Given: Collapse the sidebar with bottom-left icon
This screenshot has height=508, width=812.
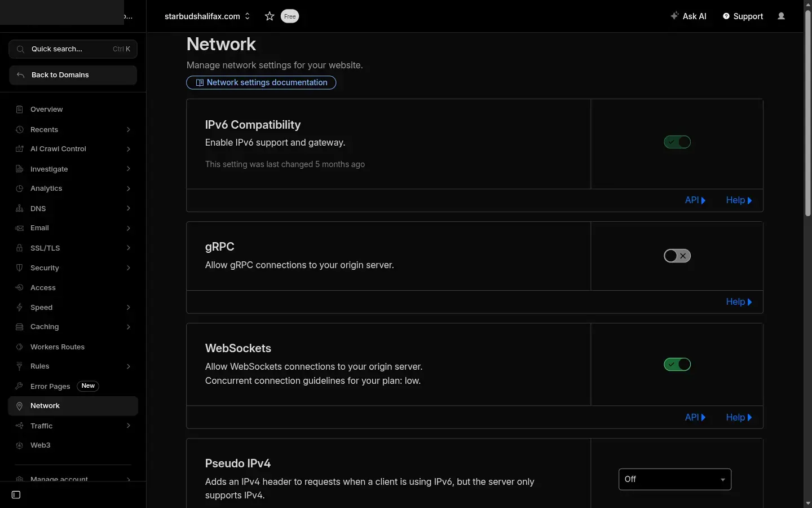Looking at the screenshot, I should [x=15, y=495].
